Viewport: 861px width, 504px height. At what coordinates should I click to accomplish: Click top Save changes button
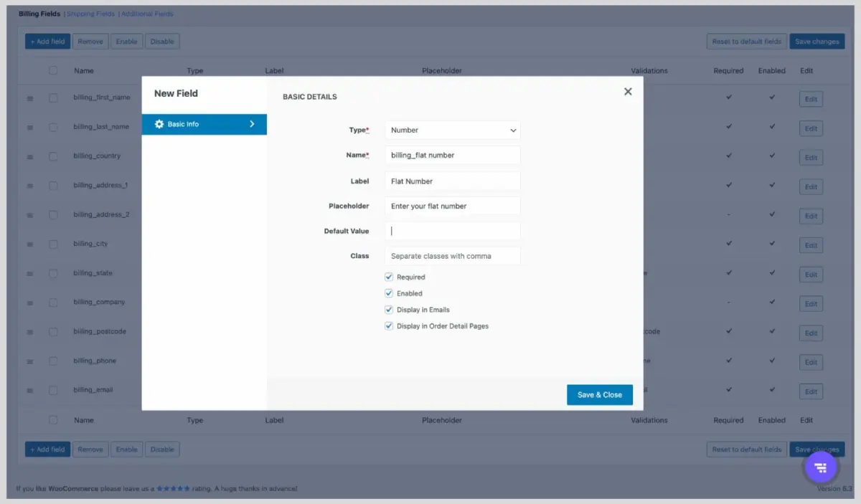pos(817,42)
